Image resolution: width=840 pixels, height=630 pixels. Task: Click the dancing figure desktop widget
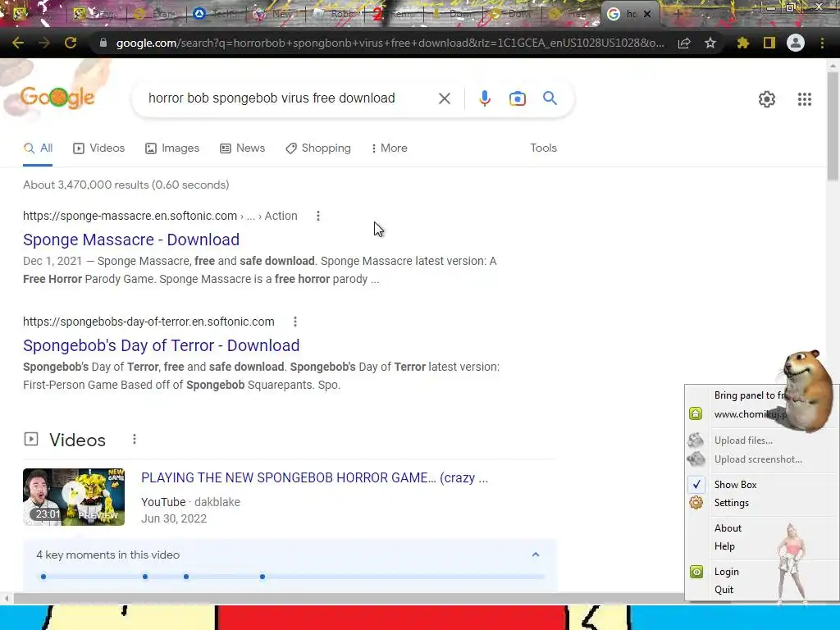(x=792, y=564)
